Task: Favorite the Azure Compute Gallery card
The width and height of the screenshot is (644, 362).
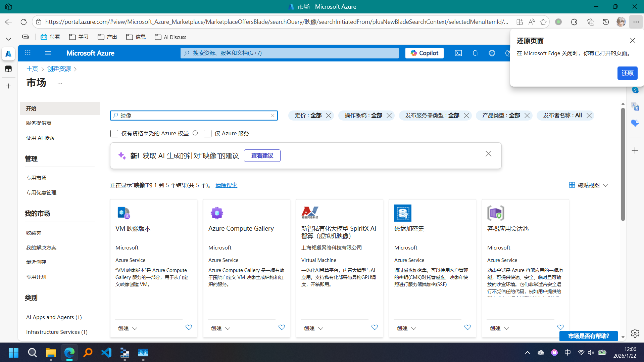Action: coord(282,327)
